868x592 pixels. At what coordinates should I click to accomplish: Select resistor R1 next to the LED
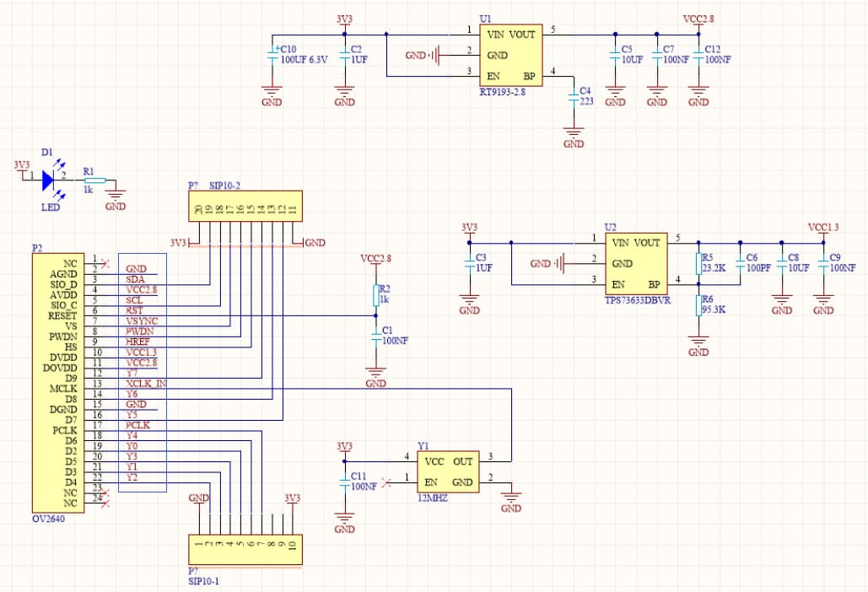[94, 180]
